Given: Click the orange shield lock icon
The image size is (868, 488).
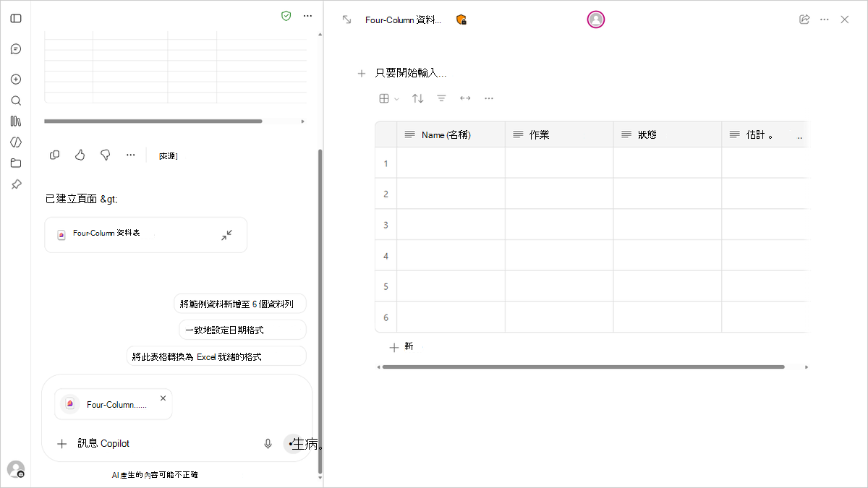Looking at the screenshot, I should click(x=461, y=20).
